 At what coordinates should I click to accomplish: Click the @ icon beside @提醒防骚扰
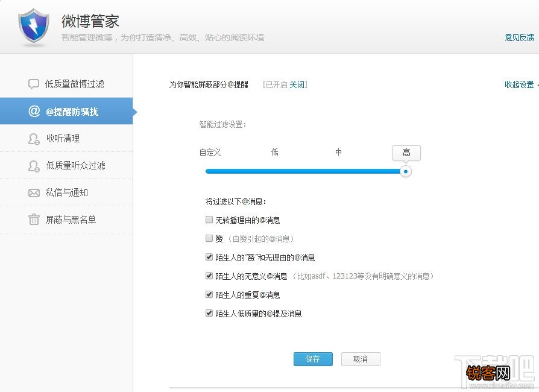(34, 111)
